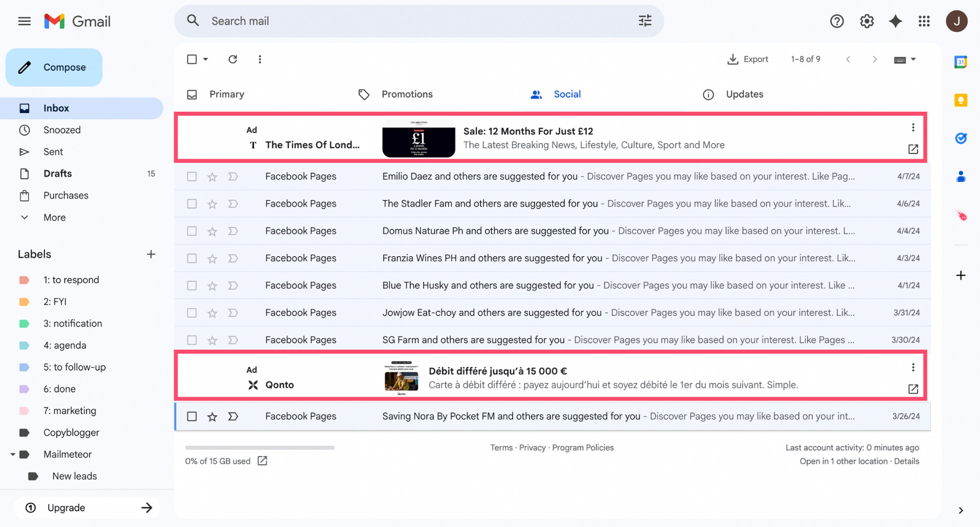Click the storage usage progress bar
This screenshot has height=527, width=980.
260,448
